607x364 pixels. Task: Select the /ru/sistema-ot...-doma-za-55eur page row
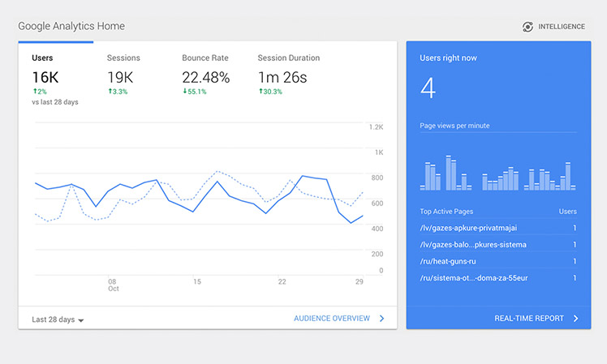[x=498, y=278]
